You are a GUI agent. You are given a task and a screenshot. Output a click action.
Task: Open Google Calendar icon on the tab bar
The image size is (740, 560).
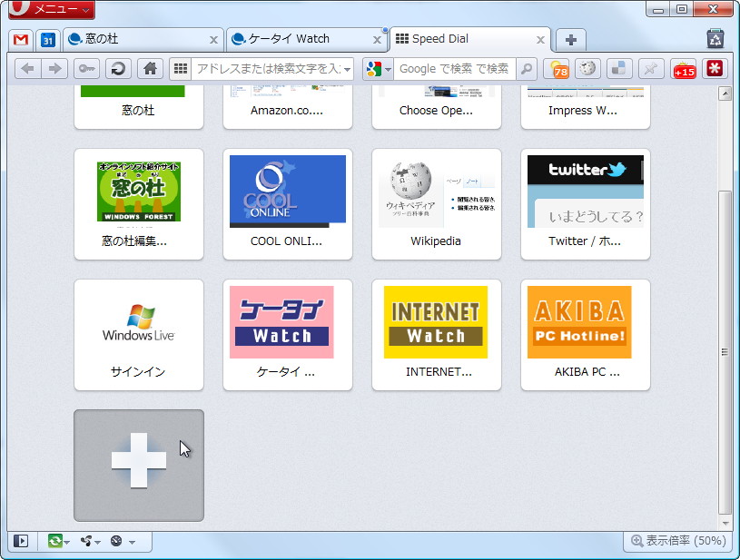click(46, 40)
